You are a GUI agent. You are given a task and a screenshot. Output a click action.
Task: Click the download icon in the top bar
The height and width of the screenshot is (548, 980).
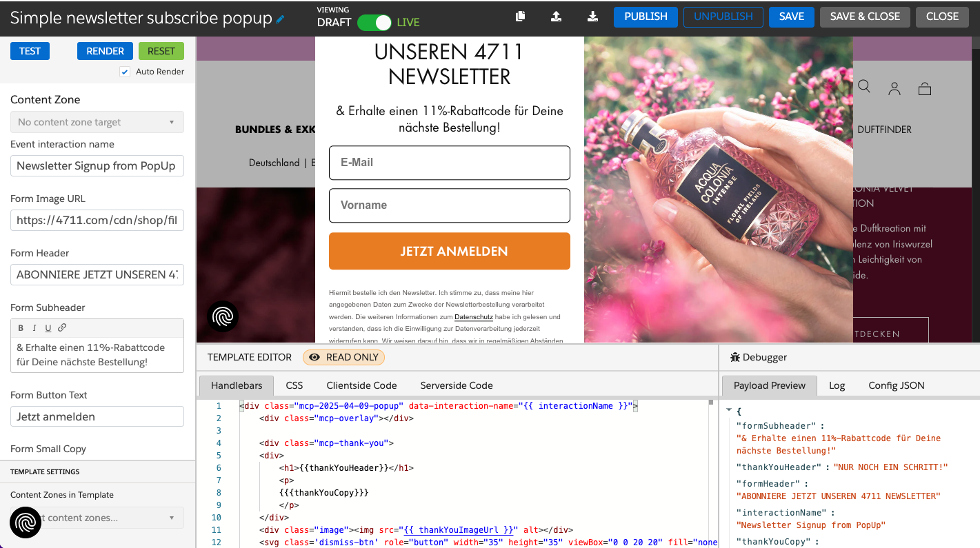592,16
